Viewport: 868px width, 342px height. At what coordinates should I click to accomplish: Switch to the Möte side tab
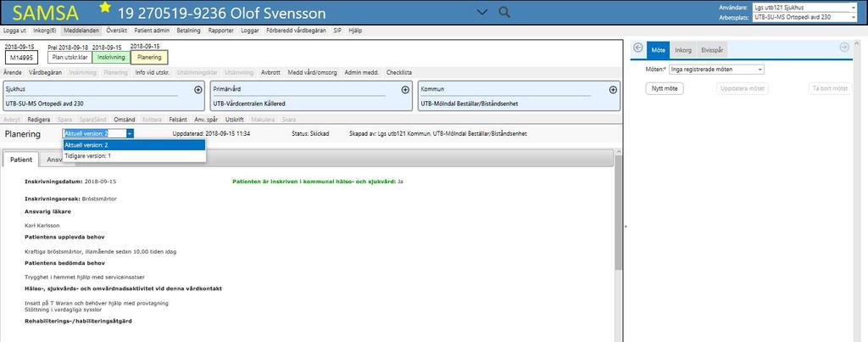coord(658,50)
